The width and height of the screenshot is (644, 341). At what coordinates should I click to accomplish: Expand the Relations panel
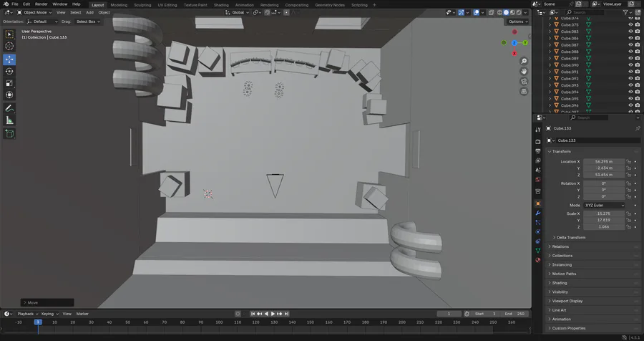pos(560,247)
